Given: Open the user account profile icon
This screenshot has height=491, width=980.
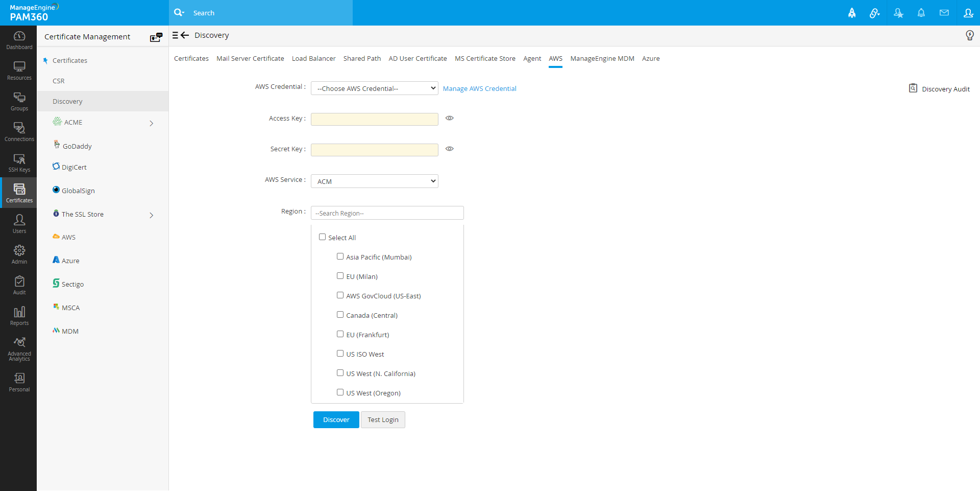Looking at the screenshot, I should pos(968,13).
